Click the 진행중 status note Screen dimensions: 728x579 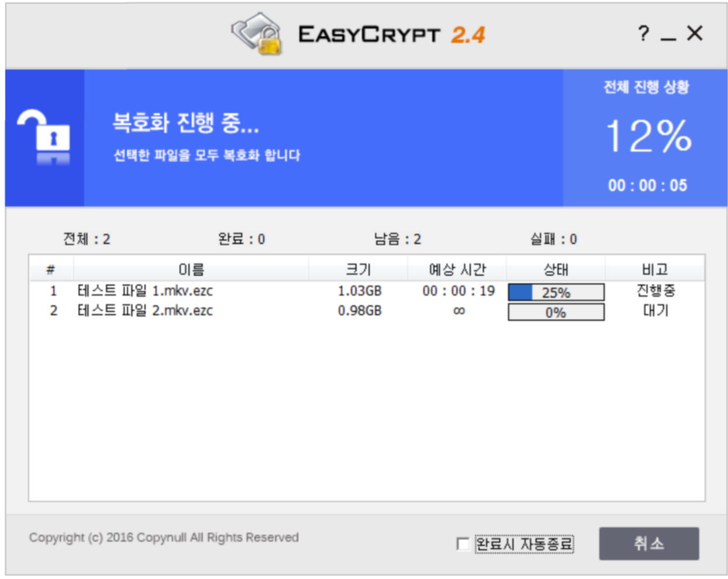656,290
